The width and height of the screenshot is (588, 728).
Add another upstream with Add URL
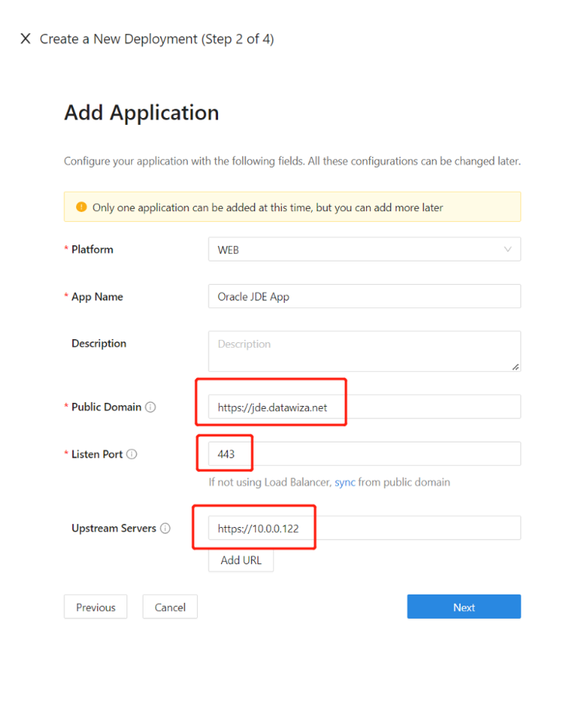coord(240,560)
